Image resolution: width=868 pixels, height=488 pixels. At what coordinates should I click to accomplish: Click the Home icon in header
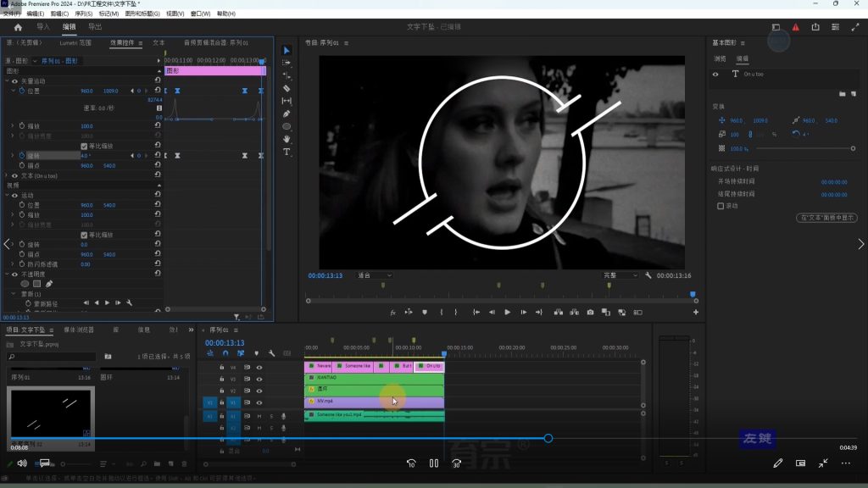(x=18, y=27)
